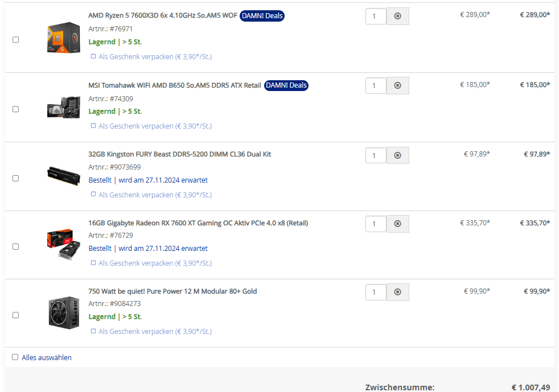Enable gift wrapping for MSI Tomahawk
The width and height of the screenshot is (559, 392).
93,126
